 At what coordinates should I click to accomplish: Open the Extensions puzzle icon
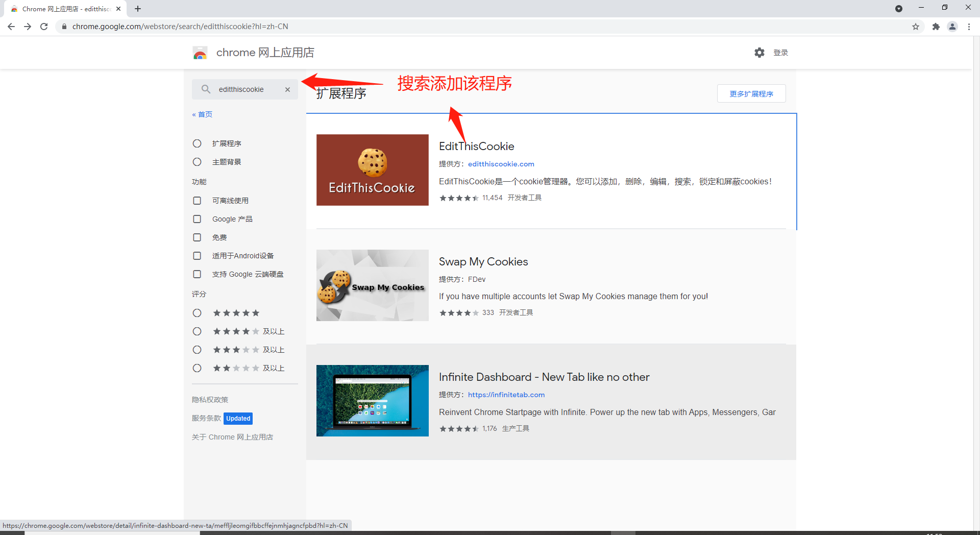tap(936, 27)
